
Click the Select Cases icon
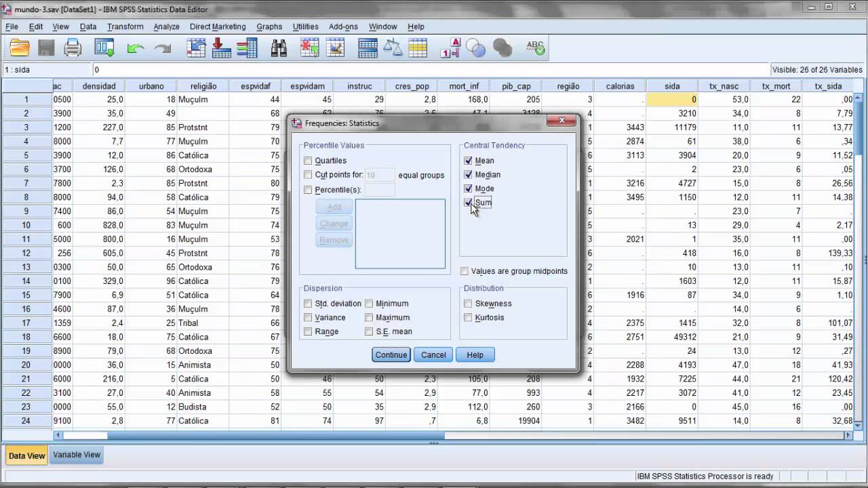pos(418,48)
